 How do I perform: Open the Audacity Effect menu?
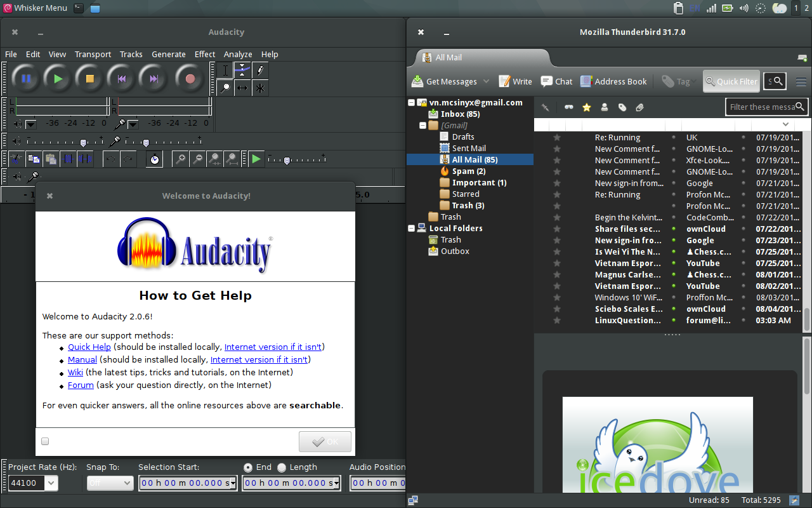[205, 54]
